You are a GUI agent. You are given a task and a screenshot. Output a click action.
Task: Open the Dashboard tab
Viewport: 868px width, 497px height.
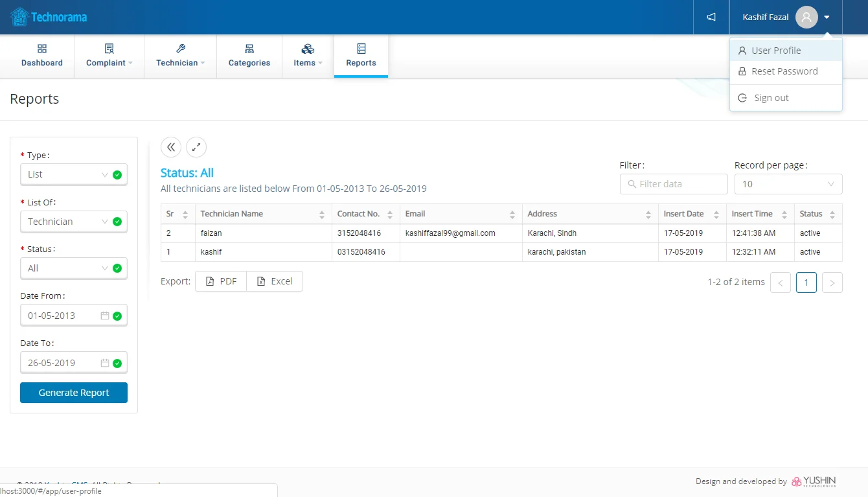42,56
